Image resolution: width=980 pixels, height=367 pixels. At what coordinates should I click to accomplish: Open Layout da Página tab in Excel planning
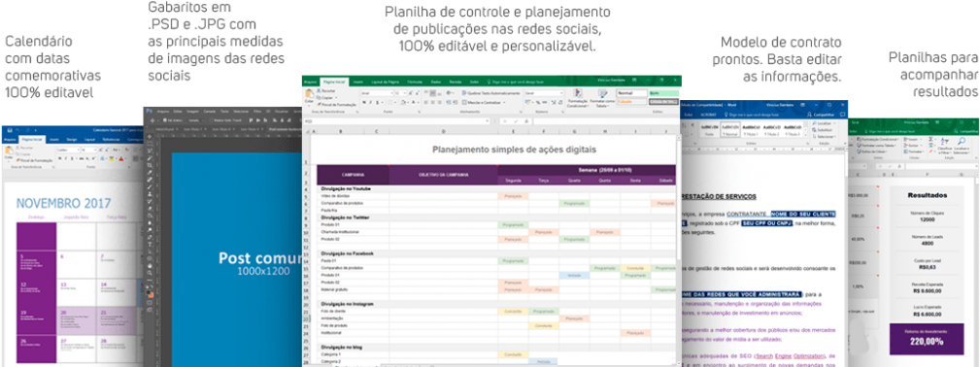[385, 82]
